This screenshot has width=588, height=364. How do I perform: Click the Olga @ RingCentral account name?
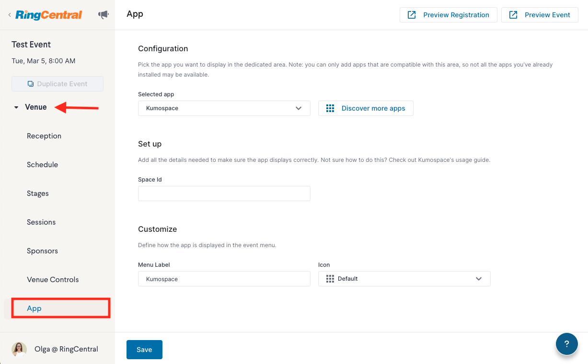click(66, 349)
